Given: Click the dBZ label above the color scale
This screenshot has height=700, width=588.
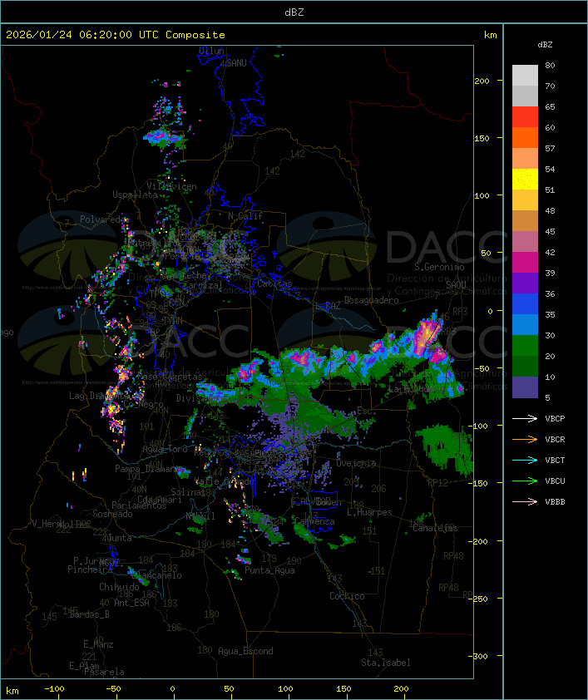Looking at the screenshot, I should click(x=545, y=44).
